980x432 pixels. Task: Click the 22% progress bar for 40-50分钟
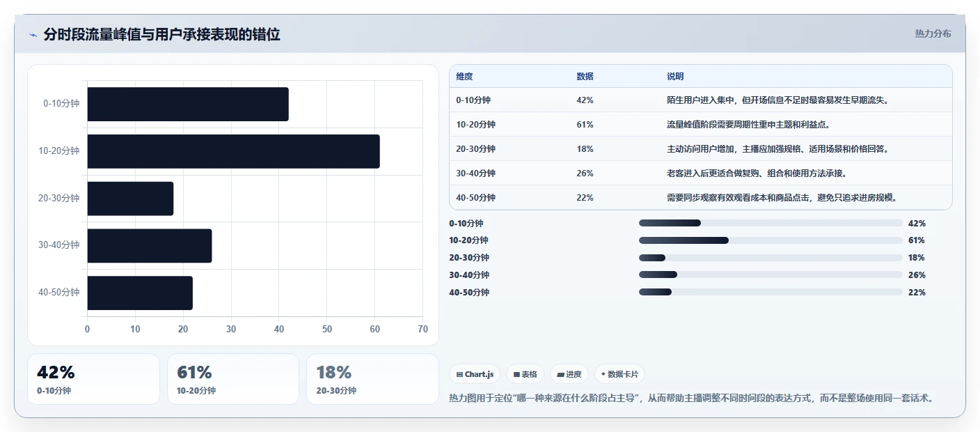coord(770,293)
